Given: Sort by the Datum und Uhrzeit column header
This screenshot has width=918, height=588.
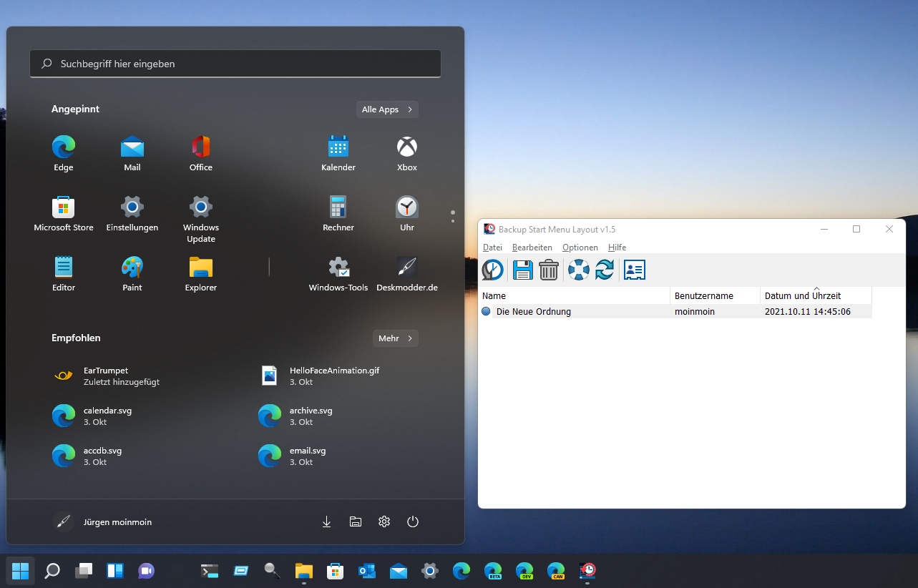Looking at the screenshot, I should click(x=816, y=295).
